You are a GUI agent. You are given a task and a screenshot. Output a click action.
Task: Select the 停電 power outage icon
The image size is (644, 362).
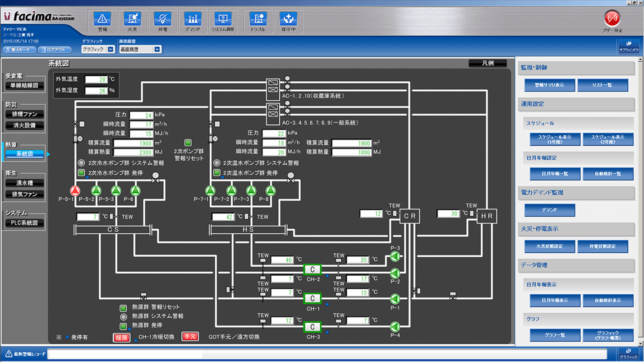[163, 19]
